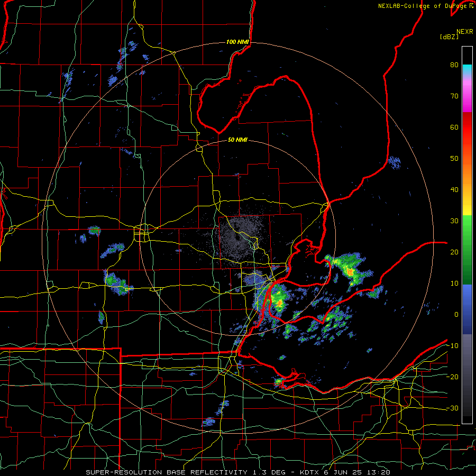Click the 30 value on the dBZ scale
This screenshot has height=476, width=476.
coord(454,221)
